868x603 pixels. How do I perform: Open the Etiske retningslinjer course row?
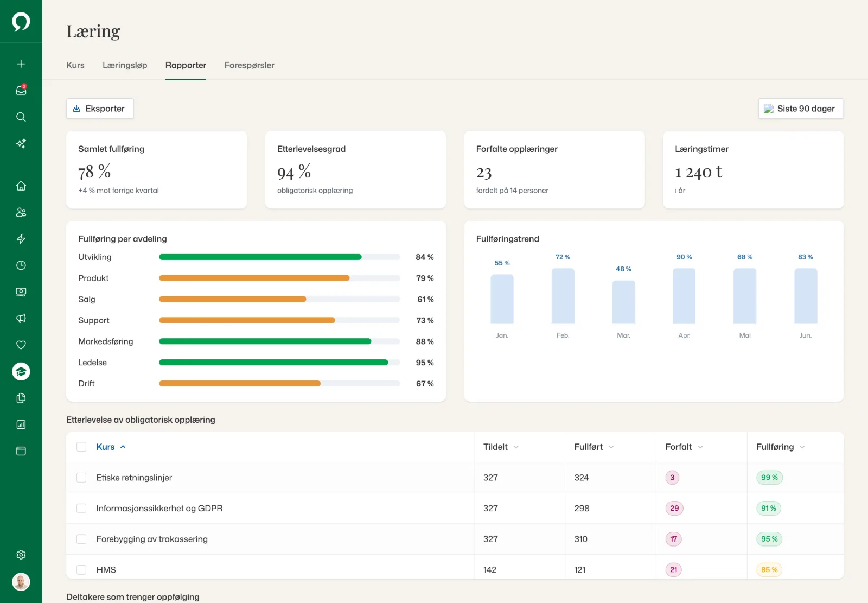click(455, 478)
